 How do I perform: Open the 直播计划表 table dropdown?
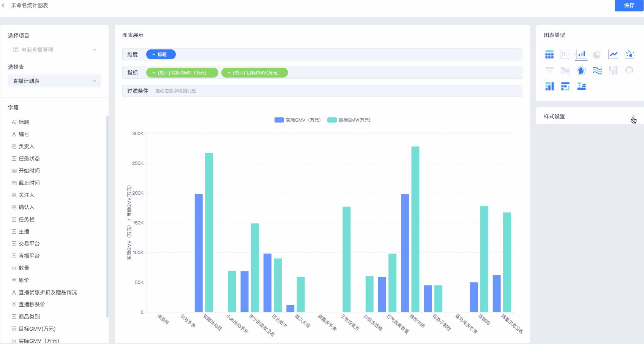coord(54,81)
